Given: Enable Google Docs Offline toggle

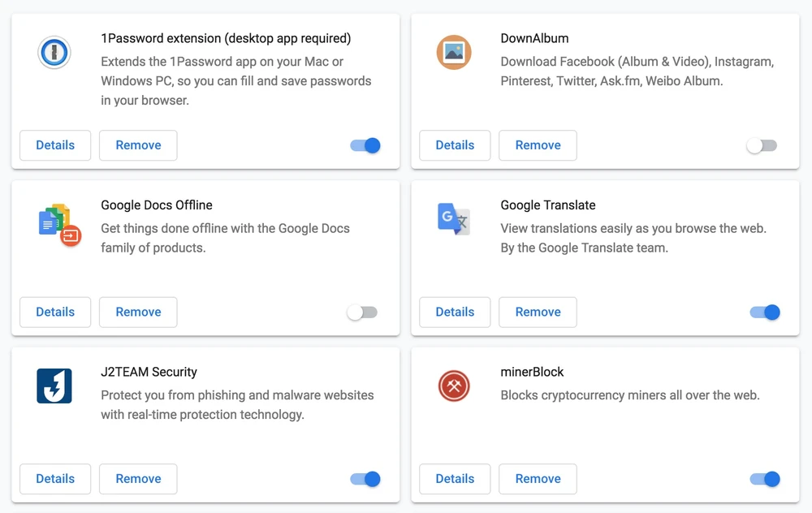Looking at the screenshot, I should click(362, 312).
